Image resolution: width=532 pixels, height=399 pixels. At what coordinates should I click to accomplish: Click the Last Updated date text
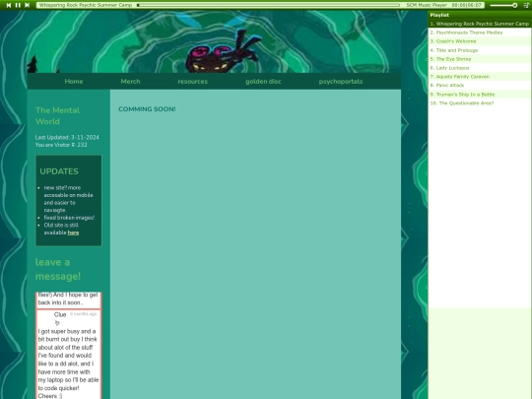tap(67, 137)
